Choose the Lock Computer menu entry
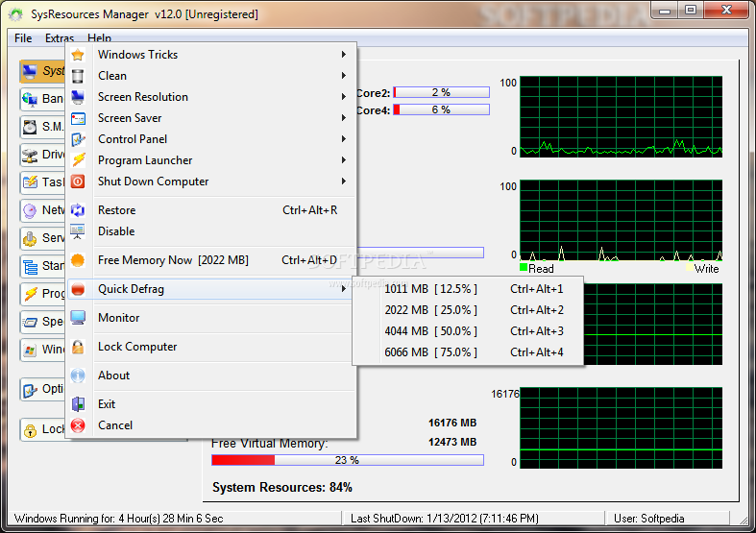Screen dimensions: 756x533 coord(212,347)
